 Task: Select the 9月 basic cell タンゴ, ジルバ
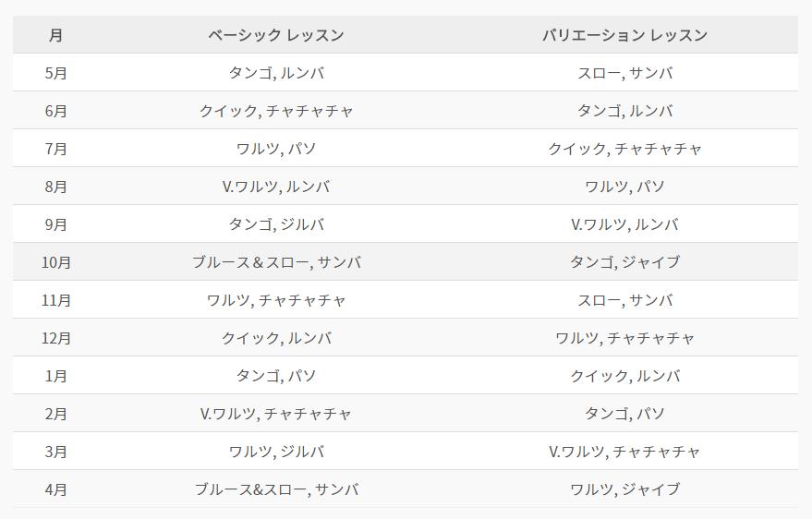coord(276,224)
